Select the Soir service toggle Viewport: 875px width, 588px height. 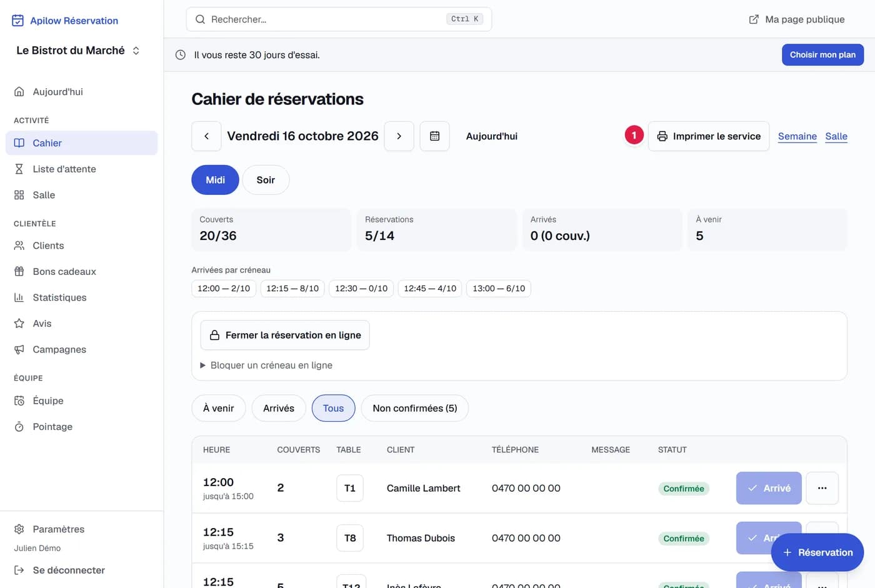[x=266, y=180]
